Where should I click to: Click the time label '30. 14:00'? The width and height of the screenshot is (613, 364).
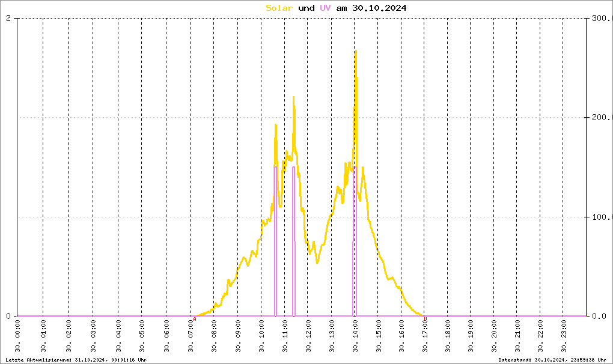[x=355, y=336]
